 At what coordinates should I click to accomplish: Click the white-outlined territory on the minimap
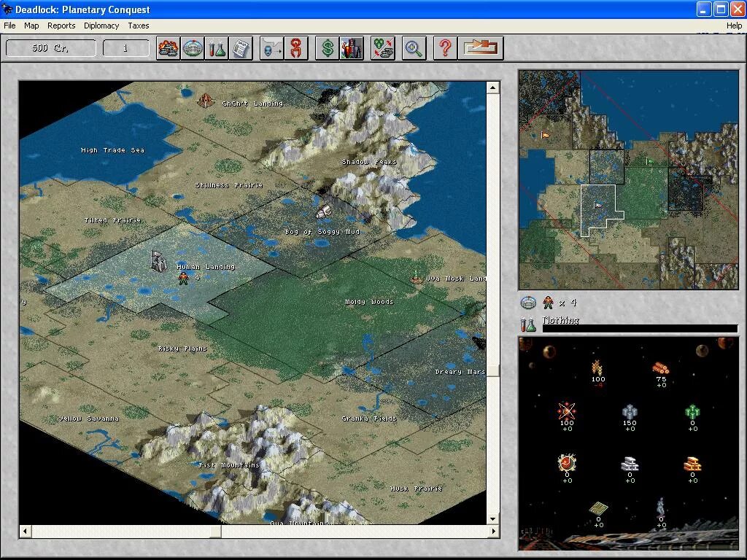pos(598,209)
